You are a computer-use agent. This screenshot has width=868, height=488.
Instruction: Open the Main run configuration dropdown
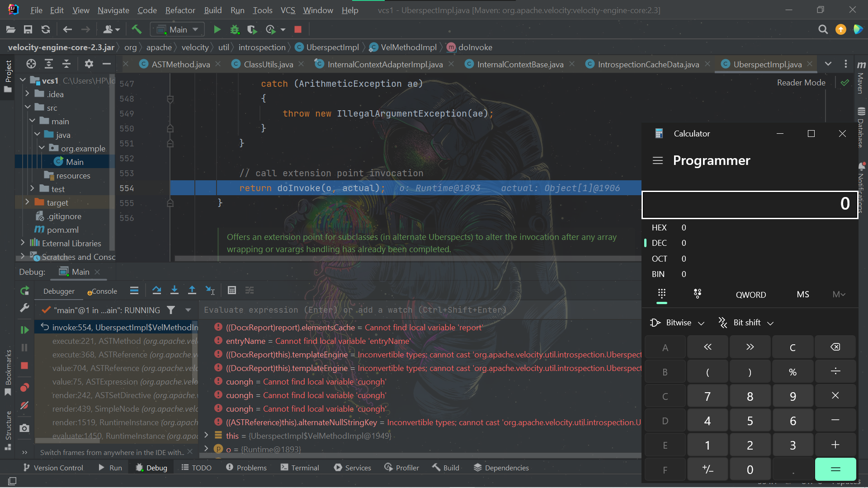(x=178, y=30)
